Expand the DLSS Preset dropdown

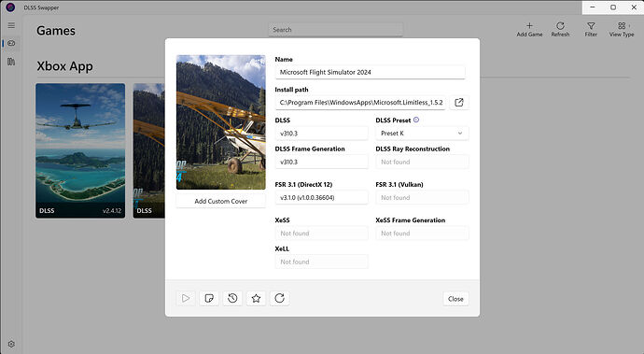coord(422,134)
